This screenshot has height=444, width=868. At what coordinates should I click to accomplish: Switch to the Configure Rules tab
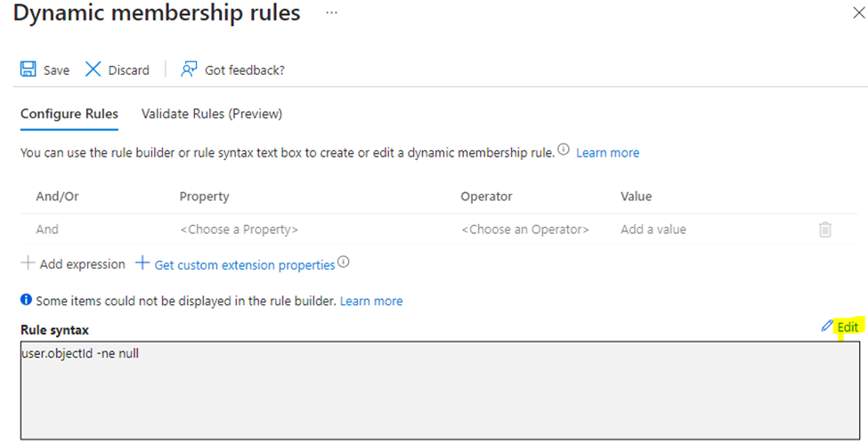69,114
